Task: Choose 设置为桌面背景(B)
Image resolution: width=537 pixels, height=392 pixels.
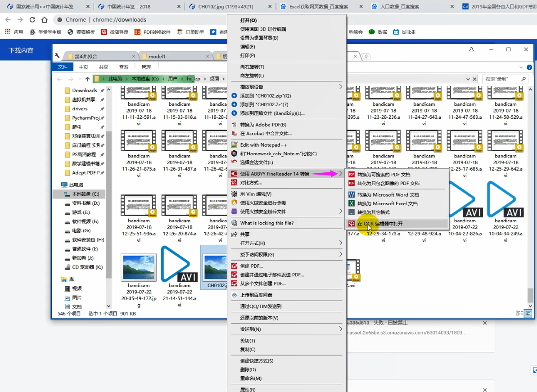Action: click(x=259, y=38)
